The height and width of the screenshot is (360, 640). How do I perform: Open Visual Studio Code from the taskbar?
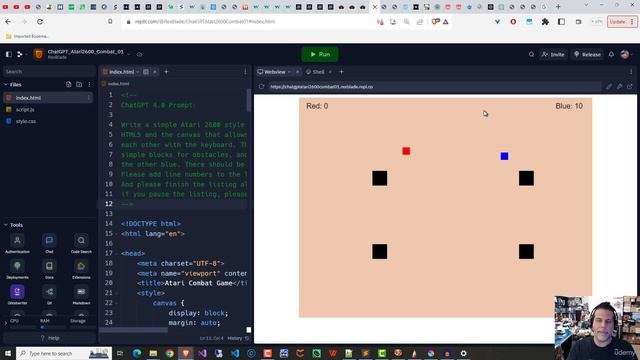pos(235,353)
